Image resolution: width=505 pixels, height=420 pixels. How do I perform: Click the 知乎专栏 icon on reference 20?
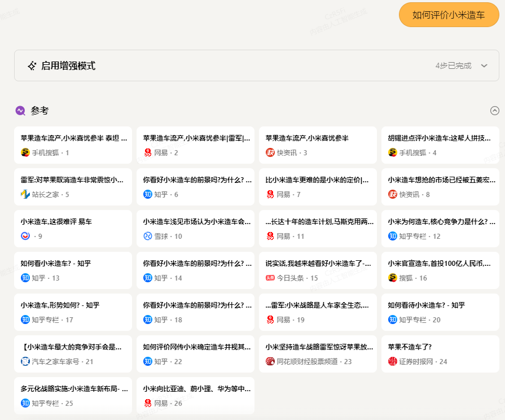(x=392, y=320)
